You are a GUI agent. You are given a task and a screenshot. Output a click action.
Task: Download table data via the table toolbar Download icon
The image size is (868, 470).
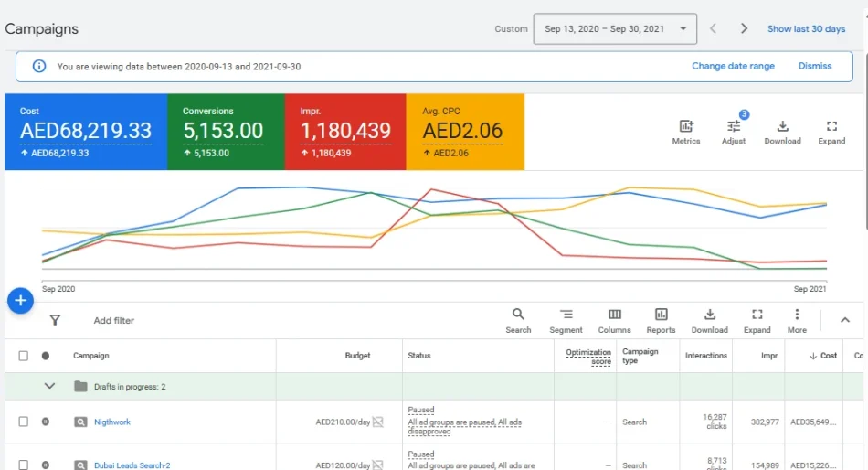(x=710, y=315)
